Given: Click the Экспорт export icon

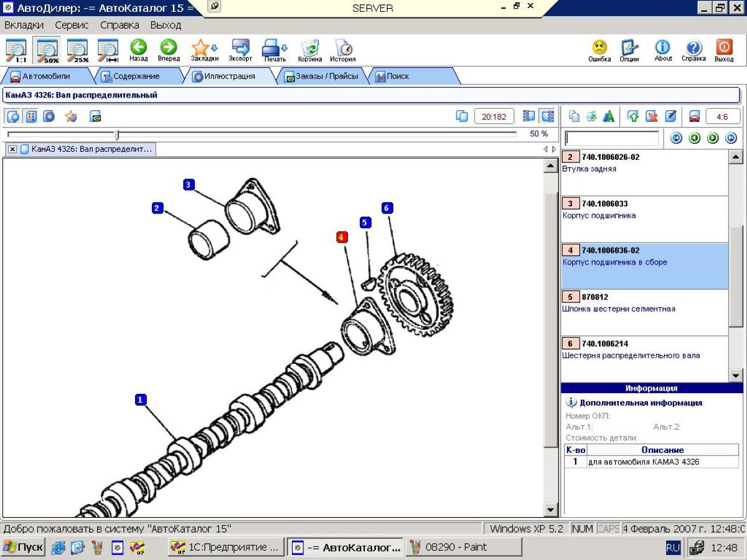Looking at the screenshot, I should (x=240, y=51).
